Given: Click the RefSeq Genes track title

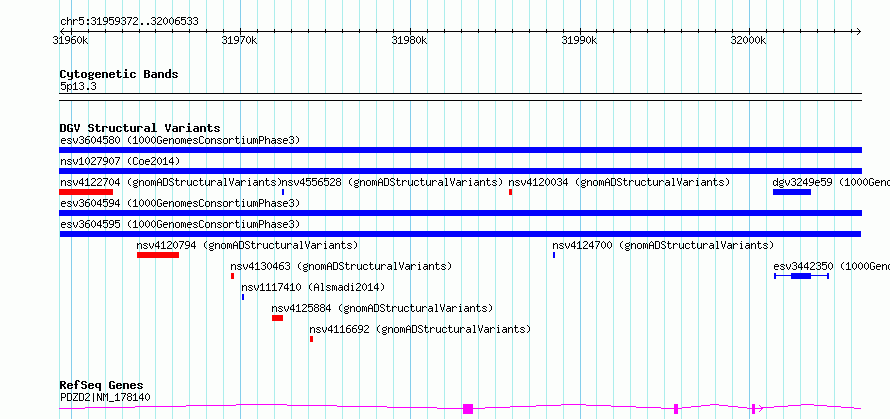Looking at the screenshot, I should coord(102,386).
